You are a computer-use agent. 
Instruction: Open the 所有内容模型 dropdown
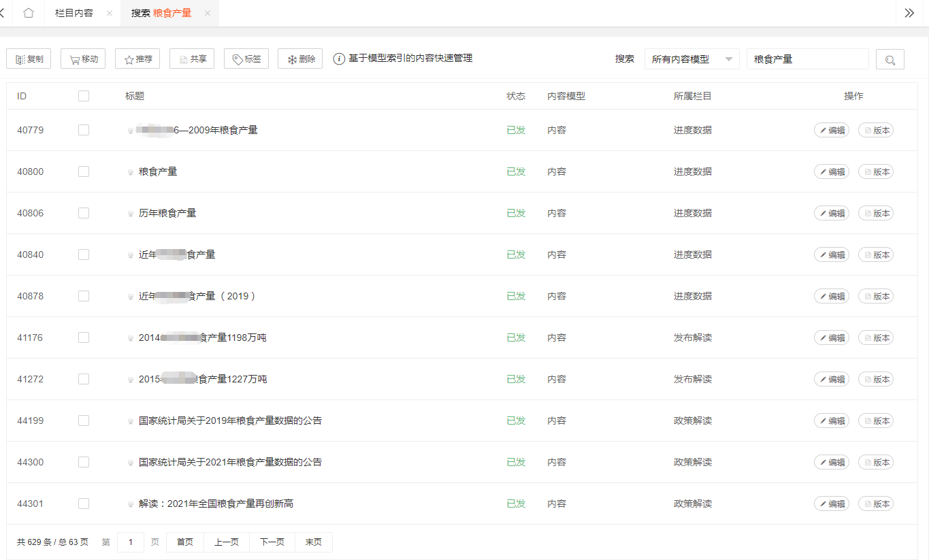click(691, 59)
